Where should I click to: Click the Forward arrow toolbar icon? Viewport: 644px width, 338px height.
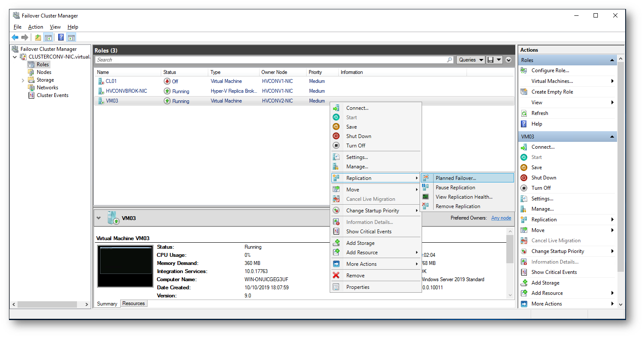pos(25,37)
